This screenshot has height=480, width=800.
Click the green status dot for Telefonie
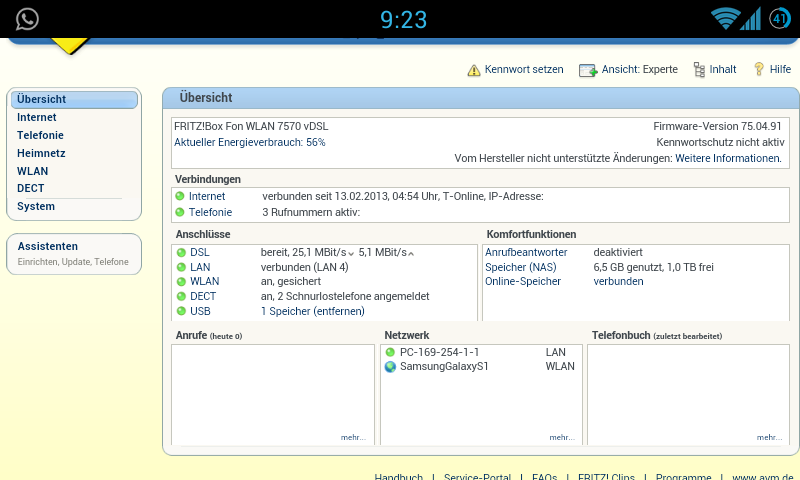coord(180,212)
